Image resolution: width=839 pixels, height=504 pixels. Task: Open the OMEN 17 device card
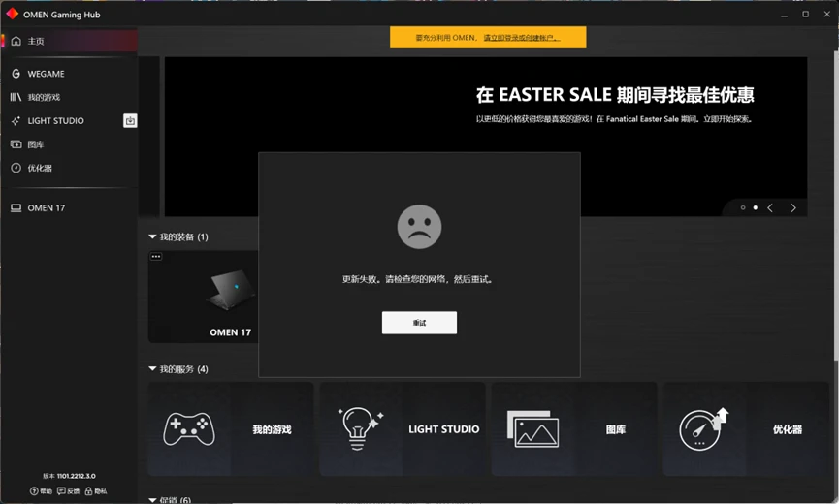(x=204, y=297)
